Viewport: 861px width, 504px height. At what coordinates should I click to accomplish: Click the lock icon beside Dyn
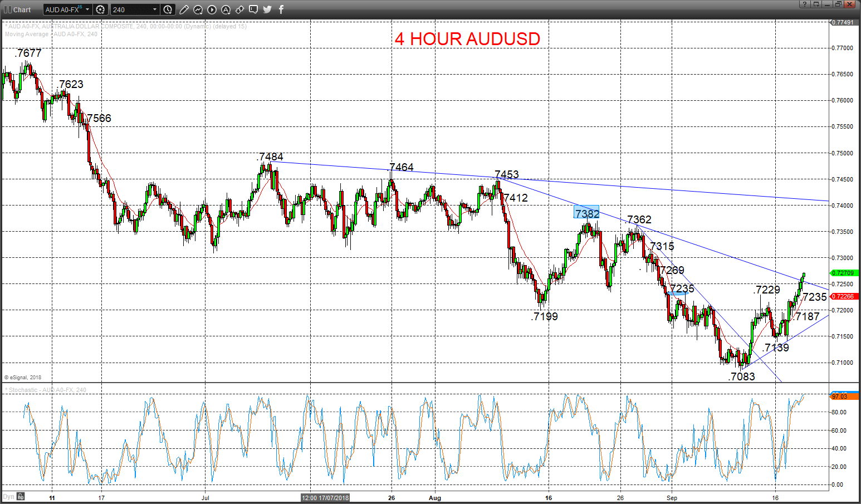(x=21, y=496)
